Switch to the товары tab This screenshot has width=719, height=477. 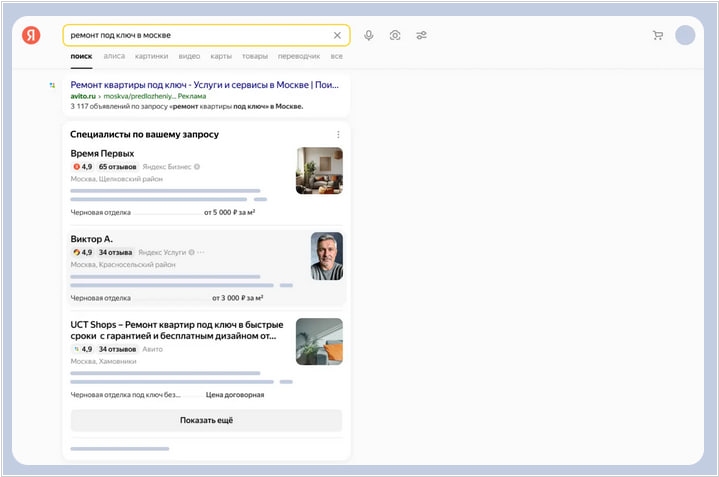pos(255,56)
